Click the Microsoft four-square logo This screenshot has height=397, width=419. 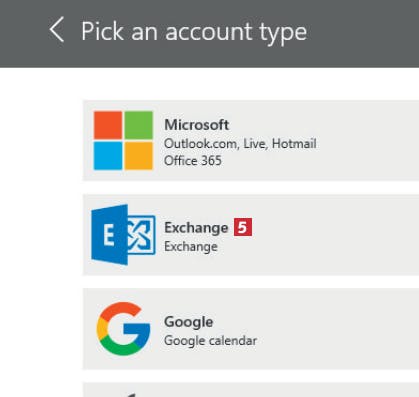pos(123,140)
